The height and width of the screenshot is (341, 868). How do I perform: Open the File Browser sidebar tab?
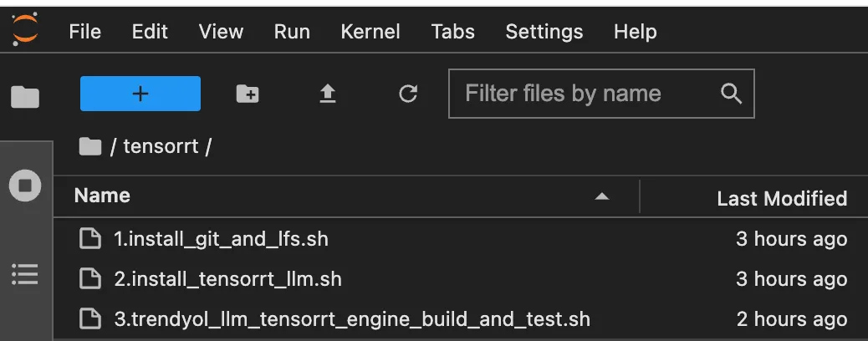coord(25,97)
